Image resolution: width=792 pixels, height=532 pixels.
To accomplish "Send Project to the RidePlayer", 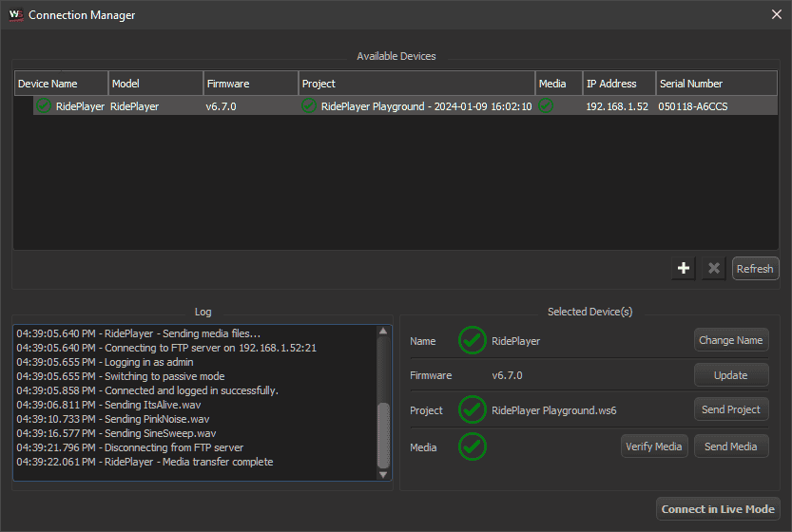I will [x=730, y=409].
